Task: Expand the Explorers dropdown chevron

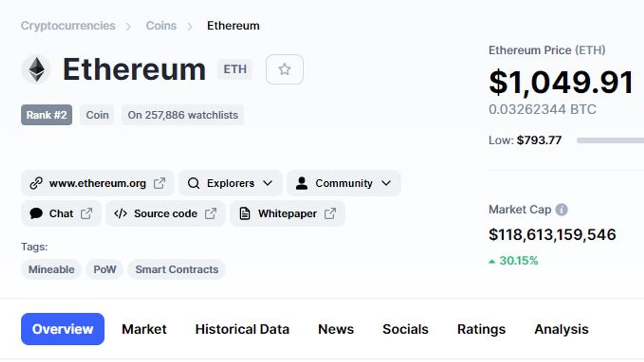Action: point(268,183)
